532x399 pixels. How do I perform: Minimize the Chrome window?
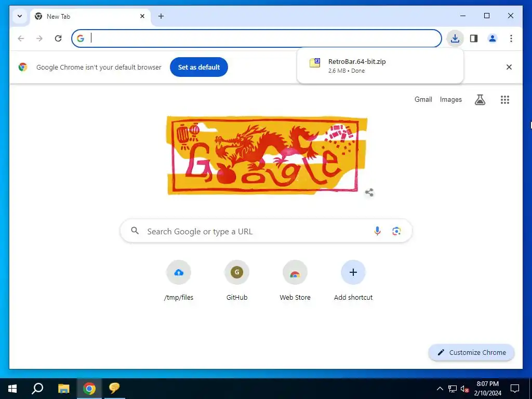463,16
